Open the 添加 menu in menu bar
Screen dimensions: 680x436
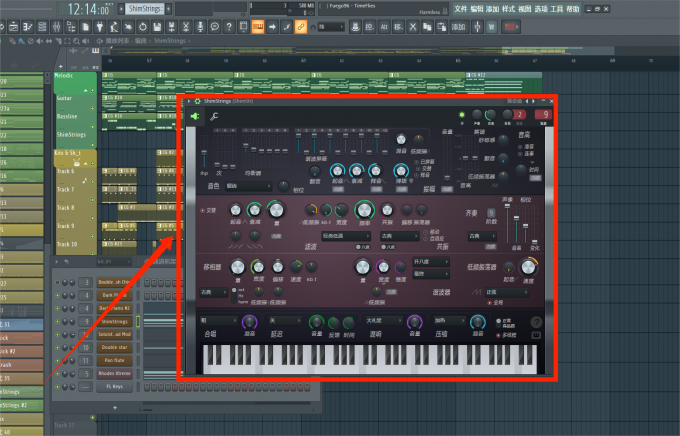pyautogui.click(x=492, y=9)
